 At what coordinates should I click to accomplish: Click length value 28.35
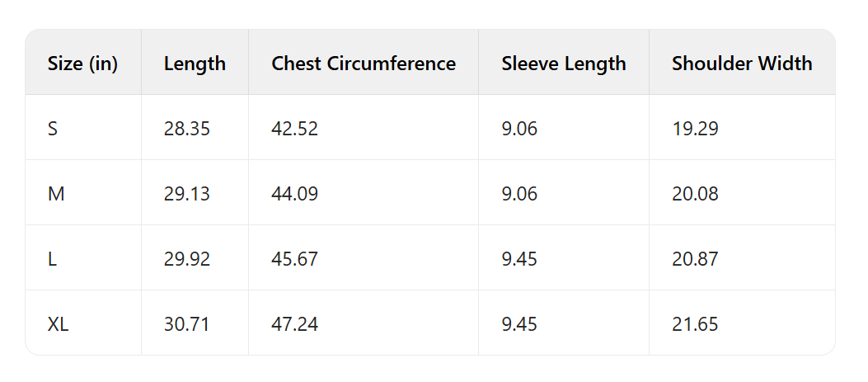(187, 129)
